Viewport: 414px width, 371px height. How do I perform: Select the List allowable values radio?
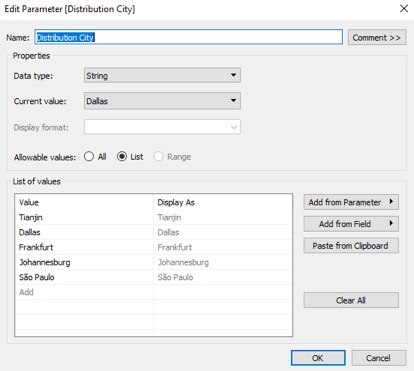tap(122, 156)
